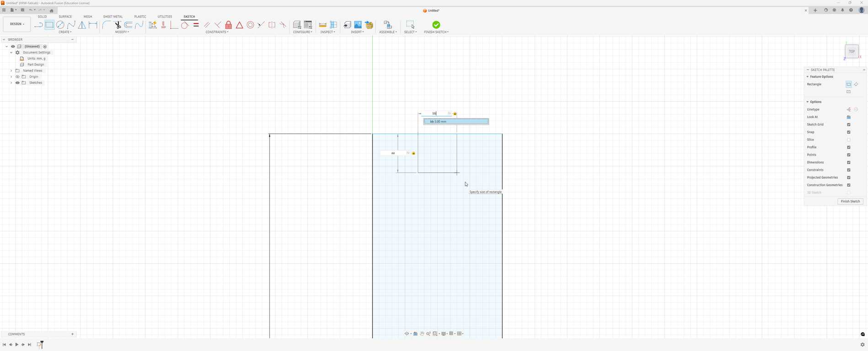The height and width of the screenshot is (351, 868).
Task: Toggle the Sketch Grid checkbox
Action: coord(849,125)
